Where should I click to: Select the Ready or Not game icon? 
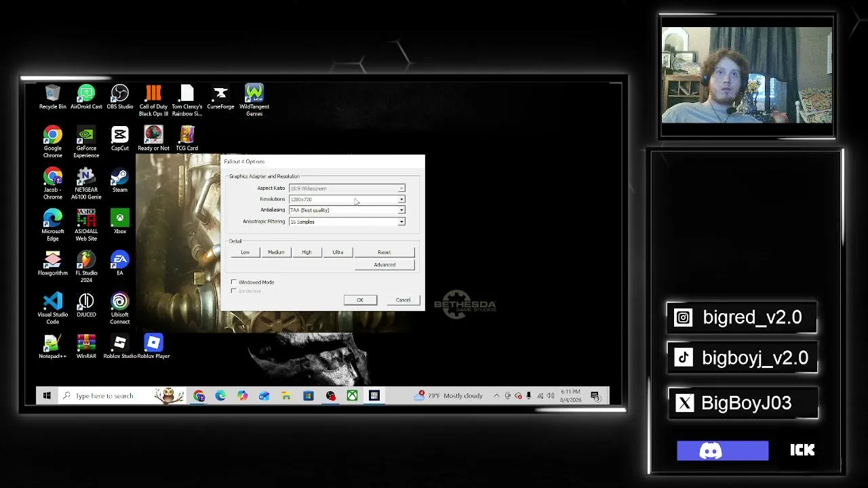[153, 138]
